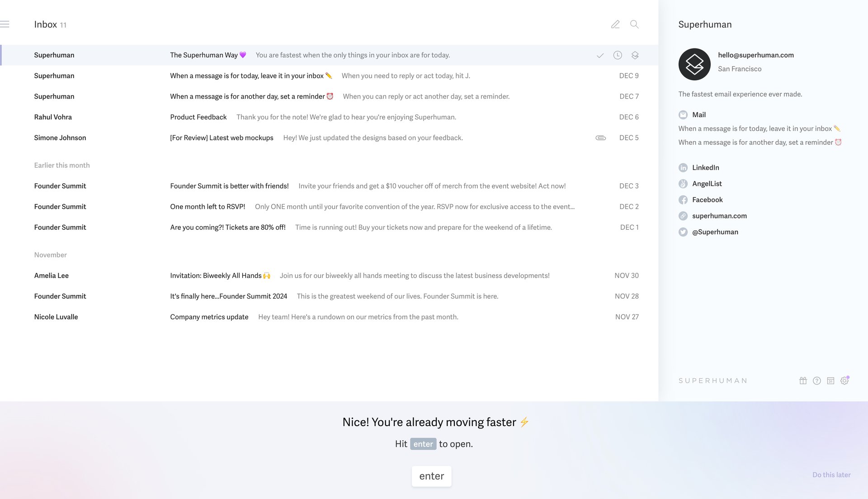Click the paperclip on Simone Johnson's email
Screen dimensions: 868x499
[x=600, y=138]
